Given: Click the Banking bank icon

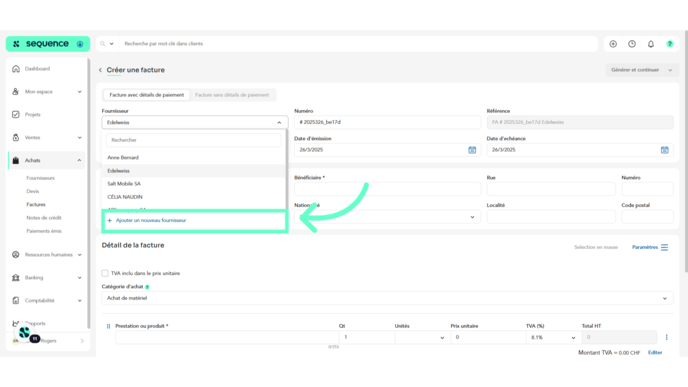Looking at the screenshot, I should [16, 277].
